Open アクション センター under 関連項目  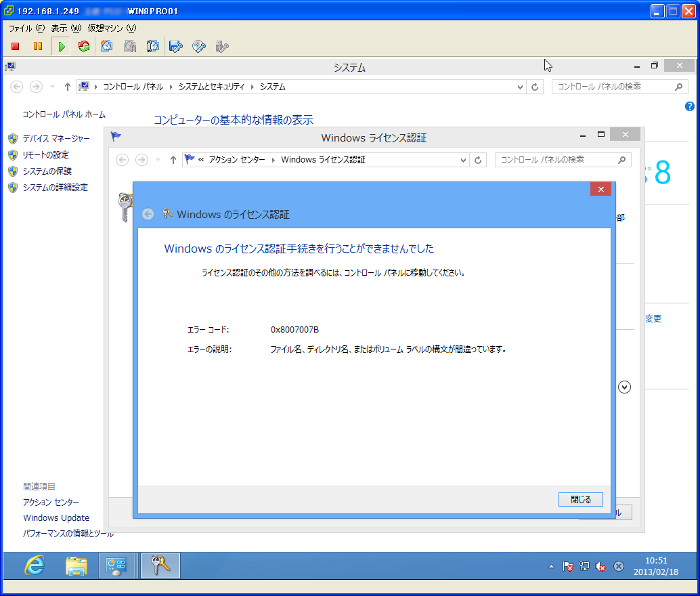(51, 502)
